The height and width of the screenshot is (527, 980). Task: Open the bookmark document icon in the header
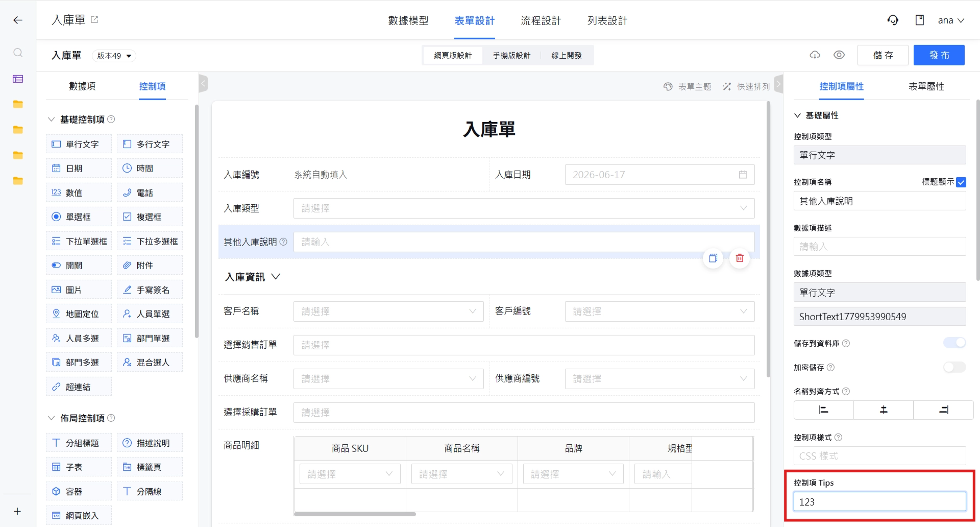(920, 20)
